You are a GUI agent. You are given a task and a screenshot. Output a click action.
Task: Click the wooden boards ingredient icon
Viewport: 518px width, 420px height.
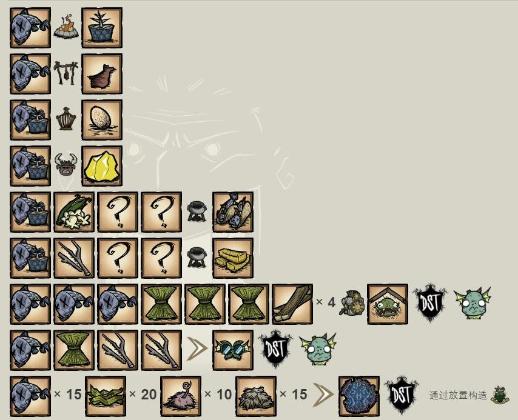[292, 304]
